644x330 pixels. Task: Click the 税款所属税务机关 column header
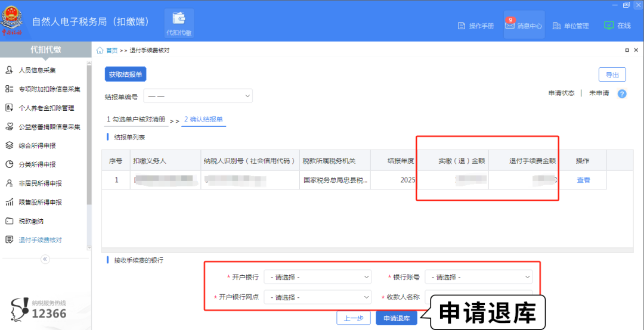[x=335, y=160]
